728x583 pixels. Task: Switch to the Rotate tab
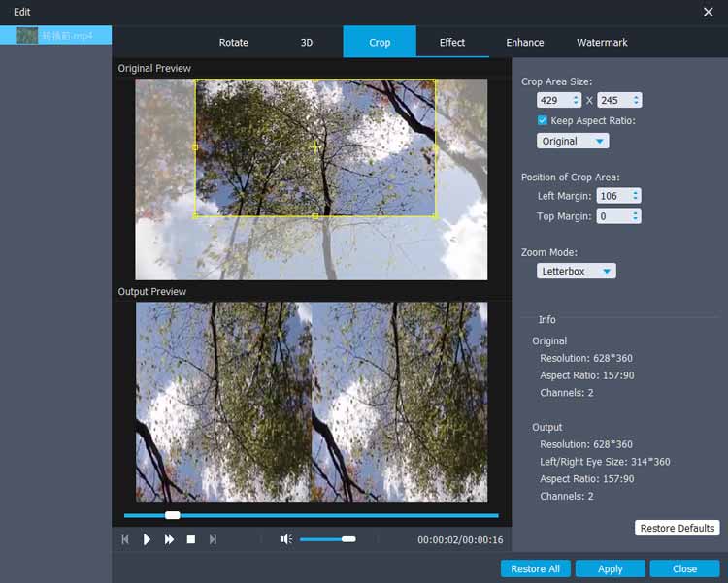(233, 43)
